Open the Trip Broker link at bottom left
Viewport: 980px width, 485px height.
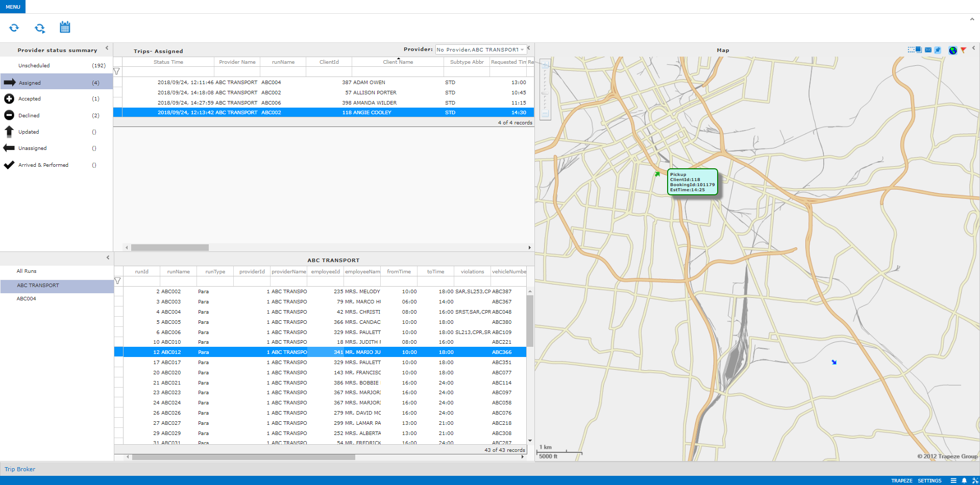[x=19, y=469]
